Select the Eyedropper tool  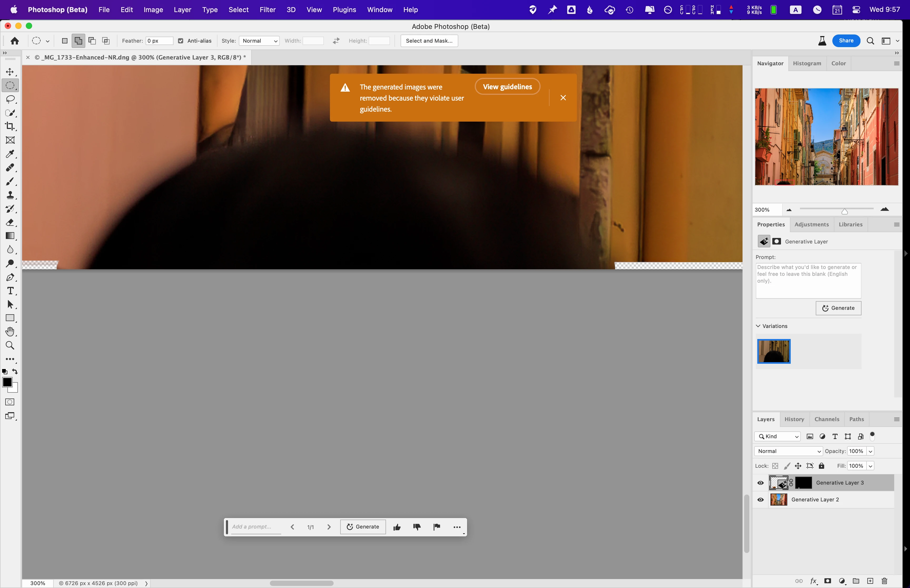(10, 154)
